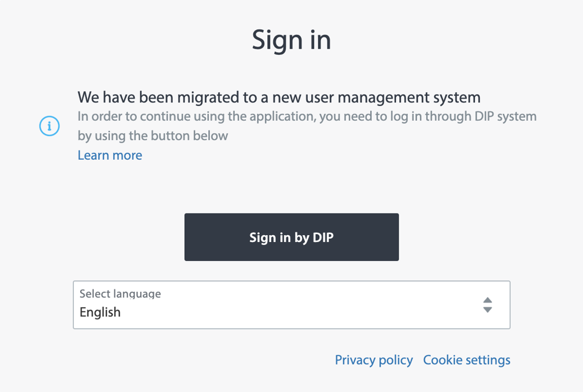The image size is (583, 392).
Task: Open the Privacy policy link
Action: pos(374,360)
